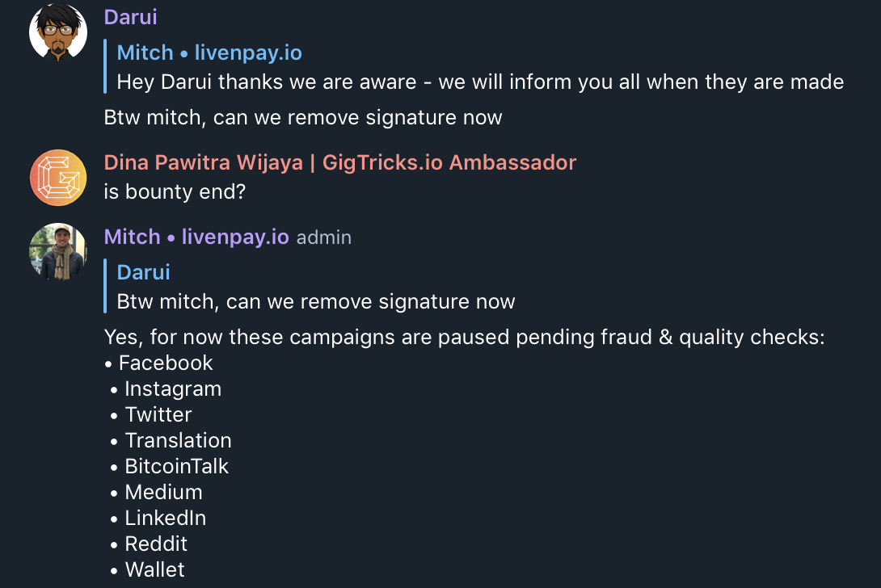Click 'Yes, for now these campaigns are paused' line

coord(464,337)
